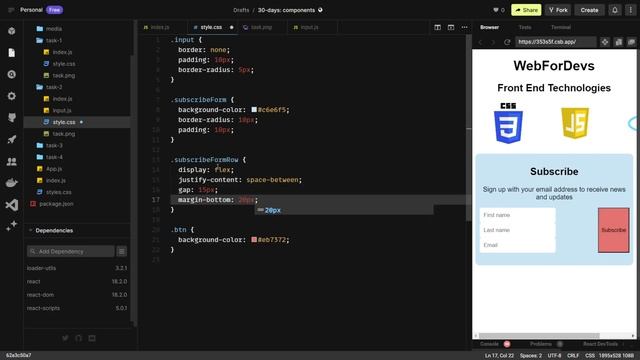Open the vertical three-dot menu in header
Image resolution: width=640 pixels, height=360 pixels.
coord(631,10)
